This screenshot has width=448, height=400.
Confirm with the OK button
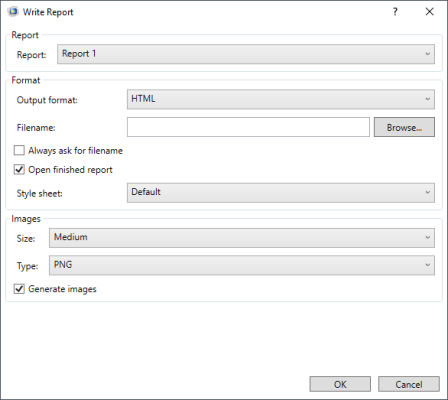tap(340, 384)
